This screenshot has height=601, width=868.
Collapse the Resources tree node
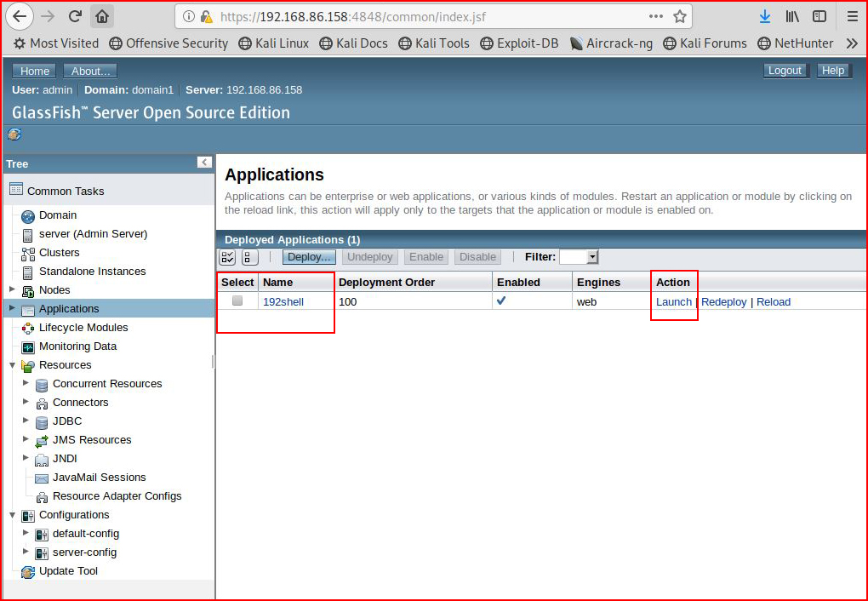point(12,365)
